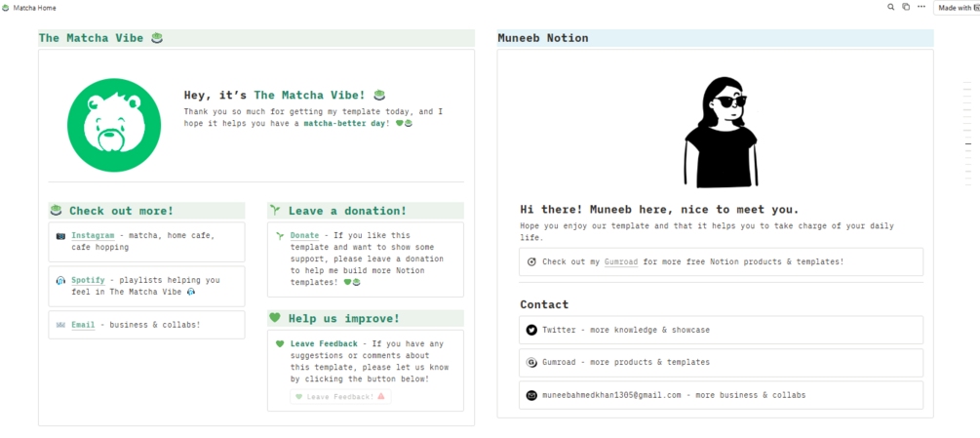The image size is (980, 438).
Task: Follow the Donate link
Action: [304, 236]
